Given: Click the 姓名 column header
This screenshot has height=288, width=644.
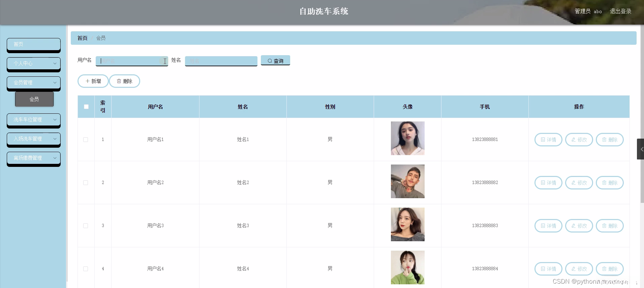Looking at the screenshot, I should click(x=243, y=107).
